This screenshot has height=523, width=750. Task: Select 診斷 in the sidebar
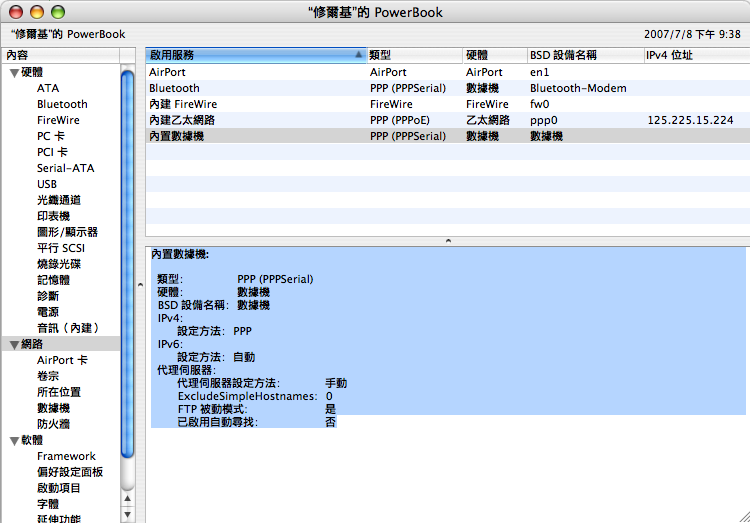[48, 296]
